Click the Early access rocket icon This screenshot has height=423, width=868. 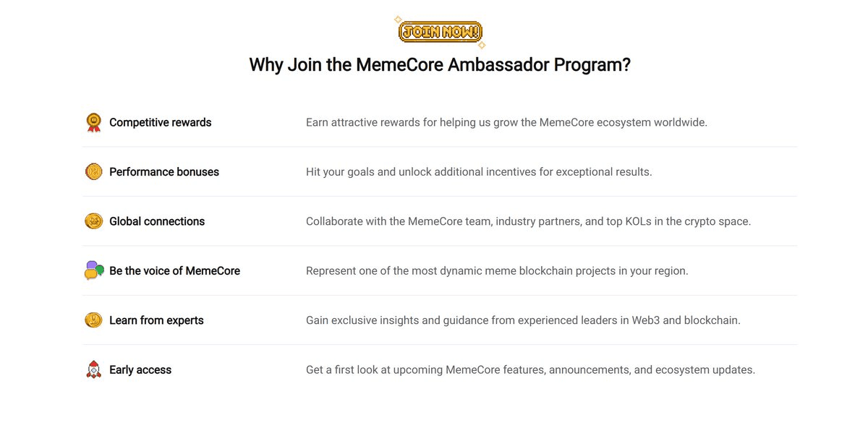point(93,369)
